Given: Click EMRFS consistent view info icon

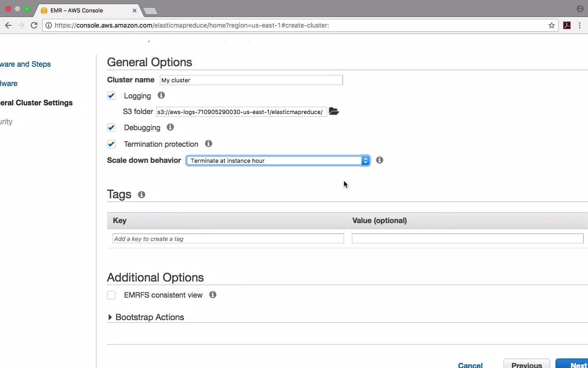Looking at the screenshot, I should point(213,294).
